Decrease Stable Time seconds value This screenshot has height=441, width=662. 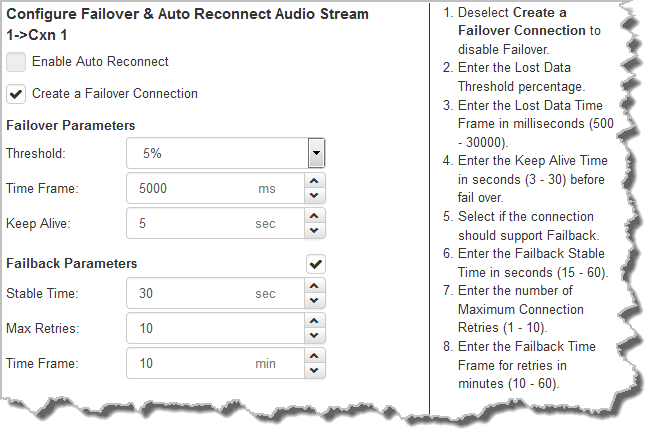(x=316, y=301)
